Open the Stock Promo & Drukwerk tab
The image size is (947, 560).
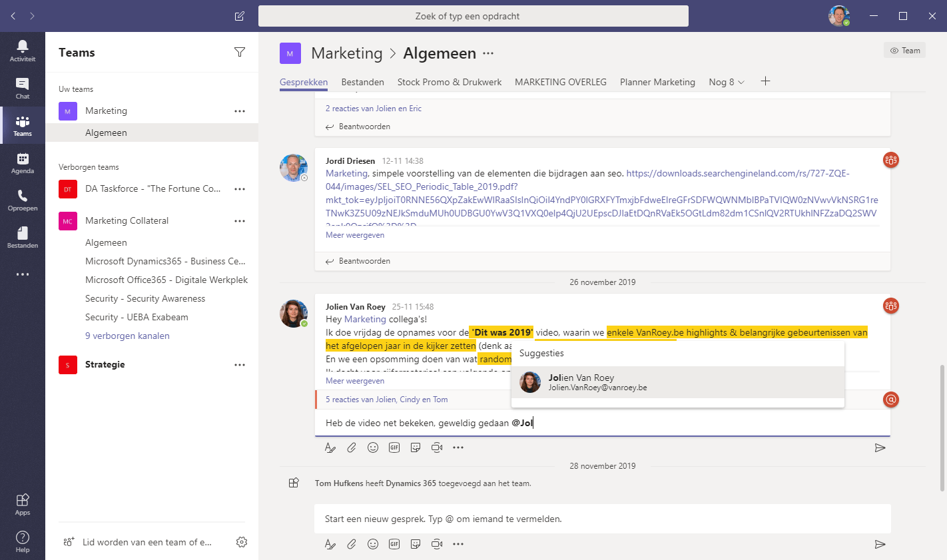click(x=450, y=82)
